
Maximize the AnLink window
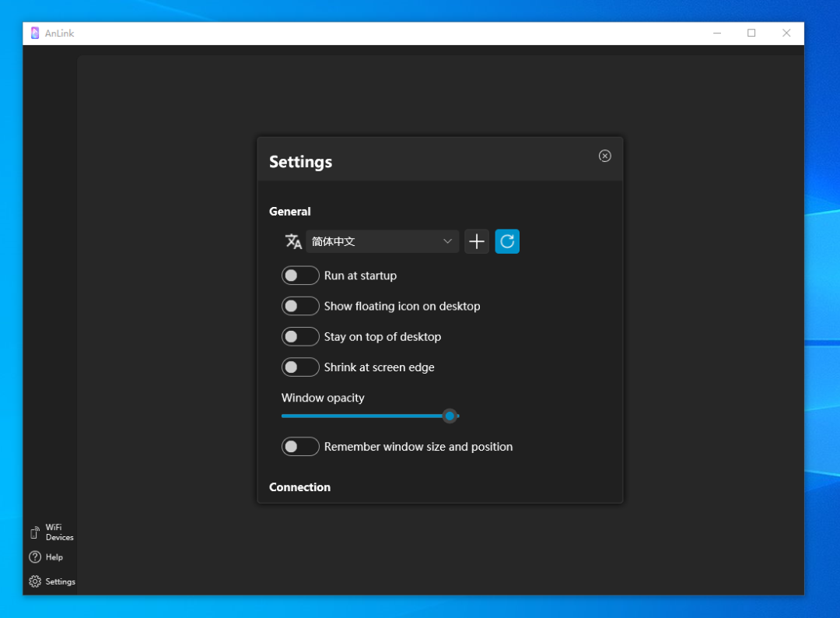pos(751,33)
